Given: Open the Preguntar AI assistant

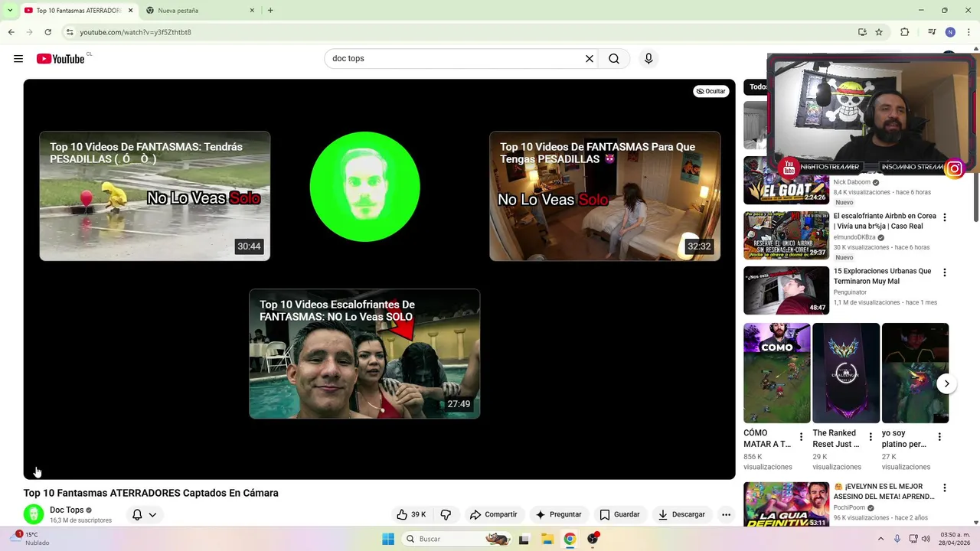Looking at the screenshot, I should click(x=558, y=514).
